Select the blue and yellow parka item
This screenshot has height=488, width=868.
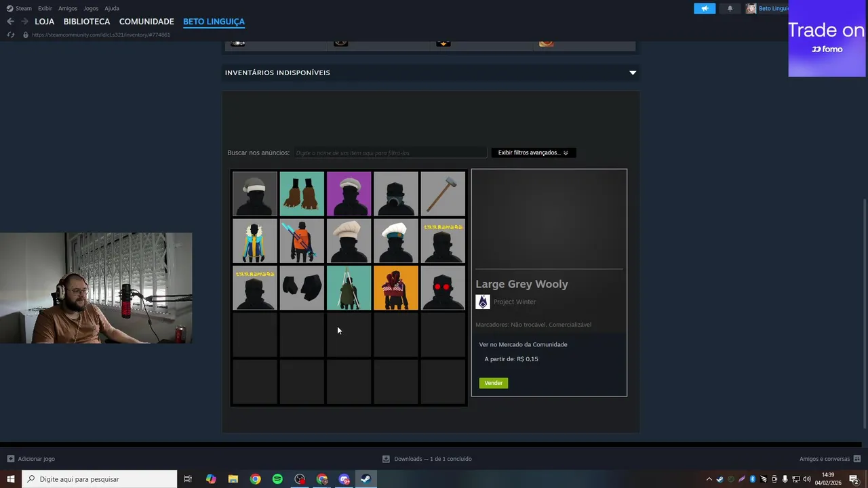pyautogui.click(x=255, y=241)
